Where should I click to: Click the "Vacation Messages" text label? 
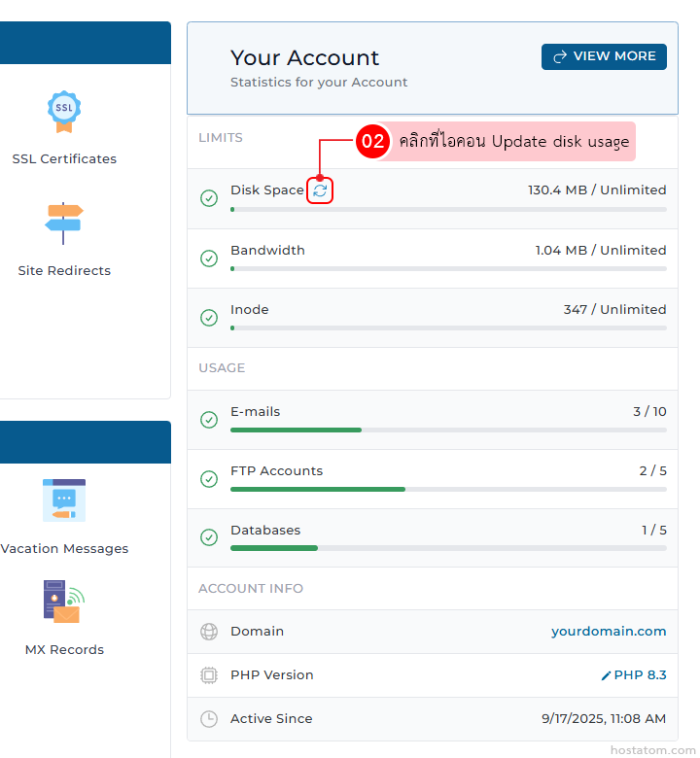(64, 549)
